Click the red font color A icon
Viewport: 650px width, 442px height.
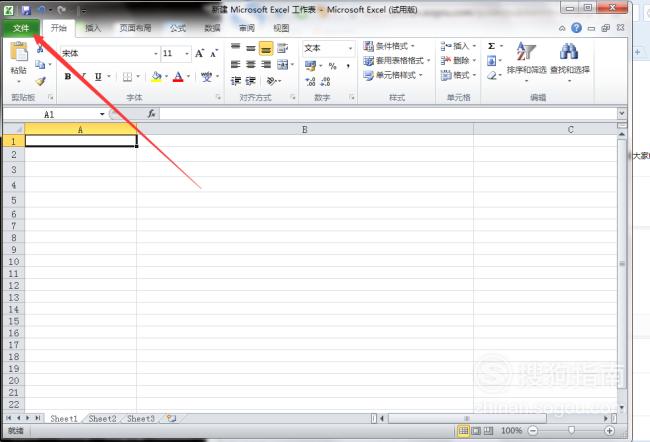pyautogui.click(x=178, y=77)
